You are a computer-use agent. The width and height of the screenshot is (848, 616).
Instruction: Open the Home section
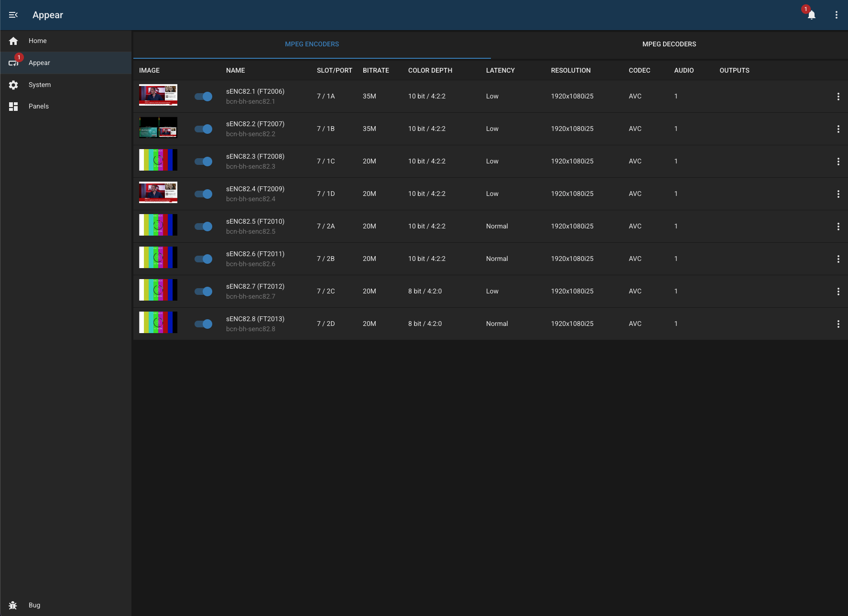click(37, 41)
